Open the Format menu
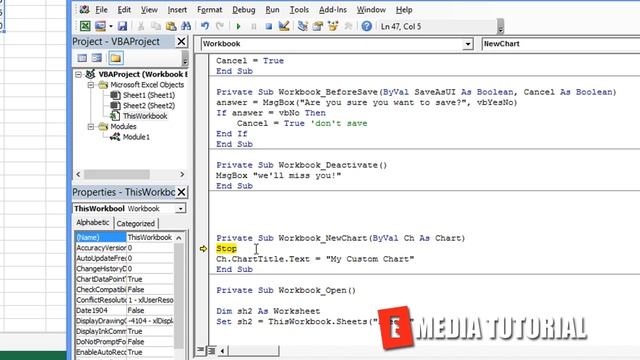 (x=209, y=9)
